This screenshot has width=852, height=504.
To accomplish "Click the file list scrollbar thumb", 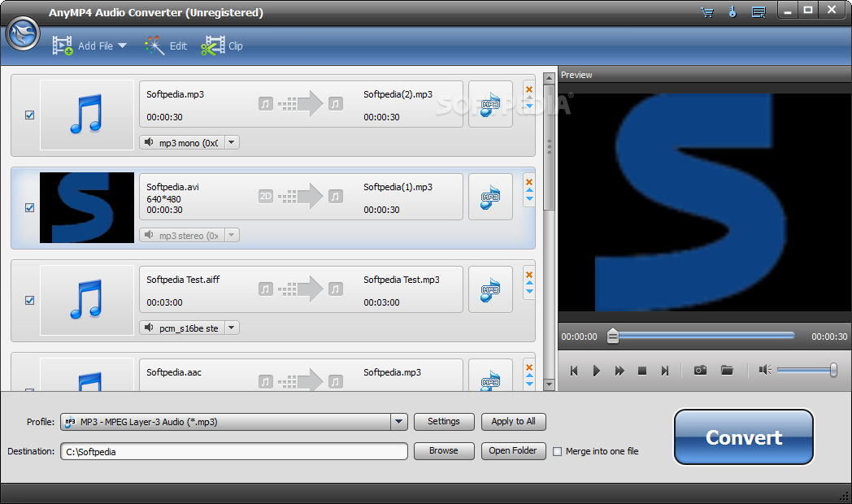I will click(549, 146).
